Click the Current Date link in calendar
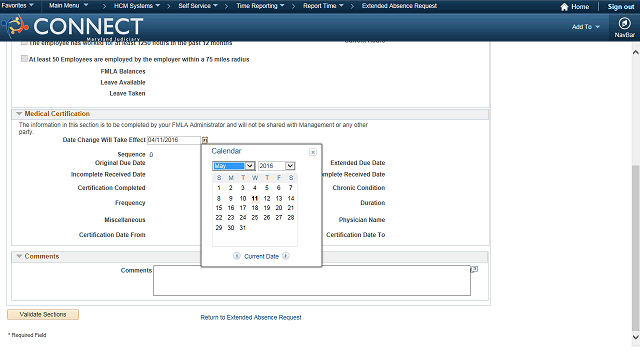Screen dimensions: 640x360 click(261, 256)
